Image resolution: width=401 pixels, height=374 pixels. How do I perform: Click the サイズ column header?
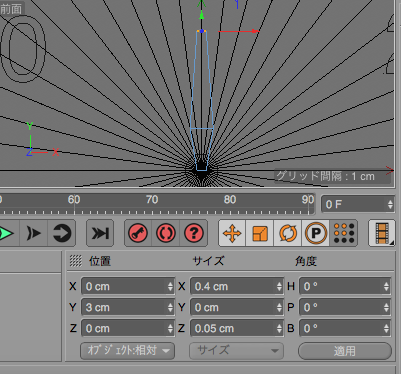pyautogui.click(x=208, y=261)
